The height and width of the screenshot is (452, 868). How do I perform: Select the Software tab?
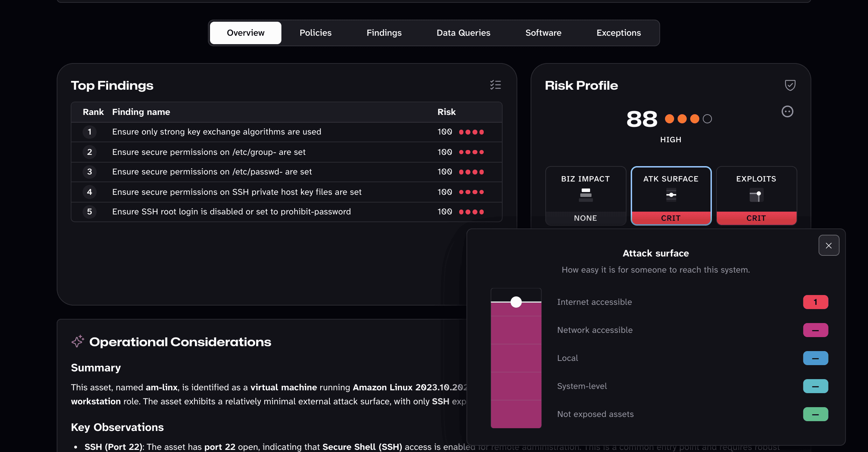(x=543, y=33)
